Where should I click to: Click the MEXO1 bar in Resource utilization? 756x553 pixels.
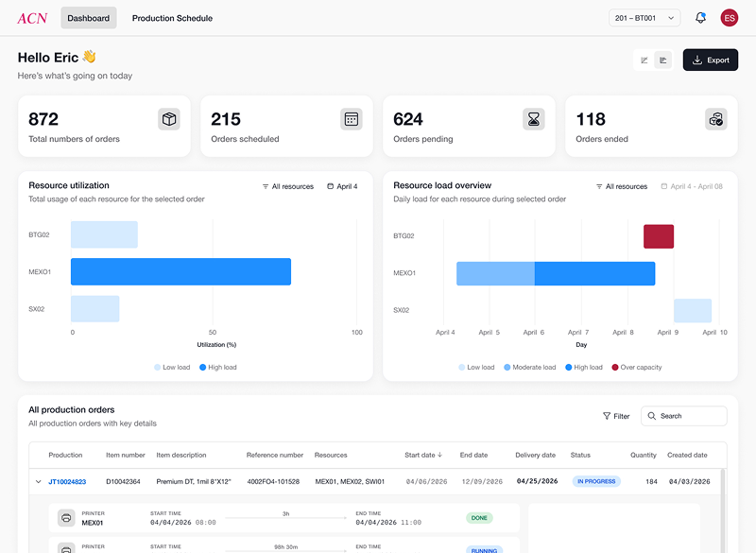180,272
